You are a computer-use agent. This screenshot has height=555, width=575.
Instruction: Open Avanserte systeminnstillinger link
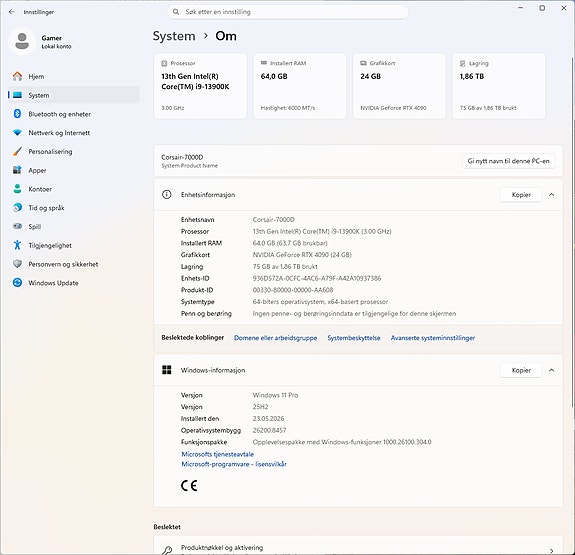point(433,338)
